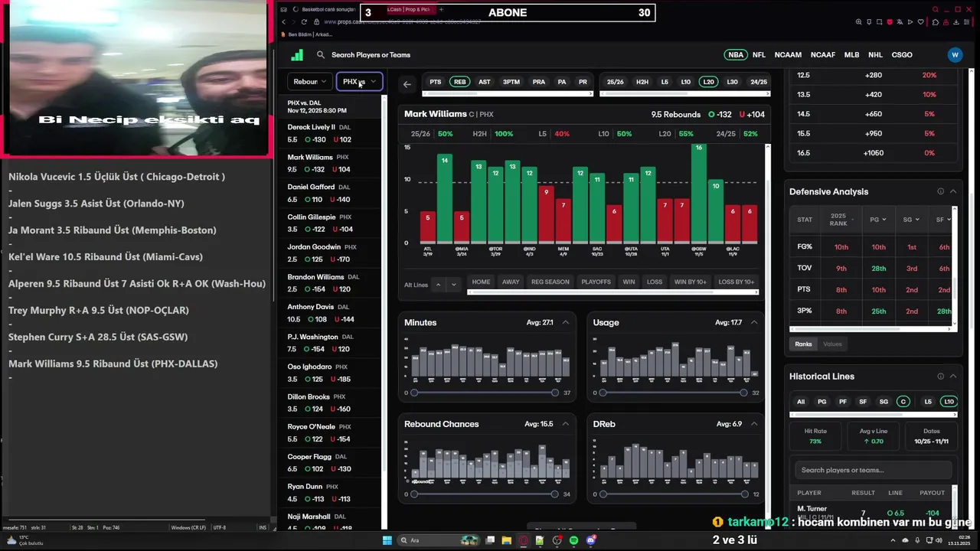
Task: Toggle AWAY game filter
Action: tap(511, 282)
